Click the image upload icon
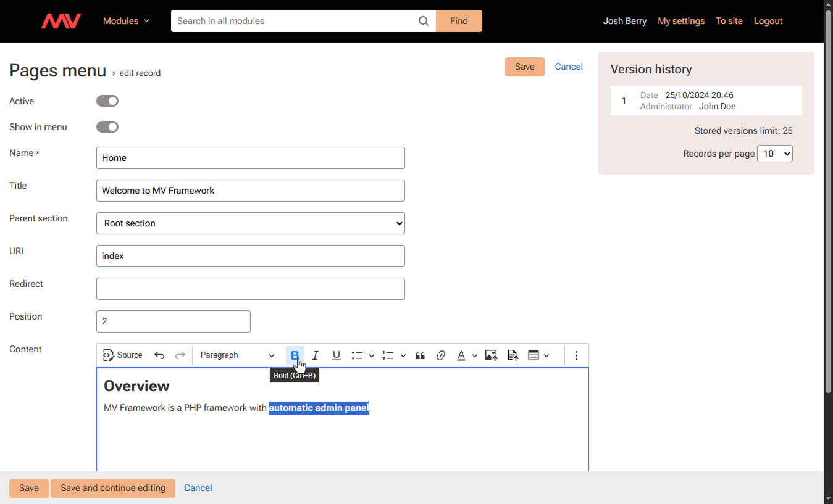The width and height of the screenshot is (833, 504). pyautogui.click(x=491, y=355)
